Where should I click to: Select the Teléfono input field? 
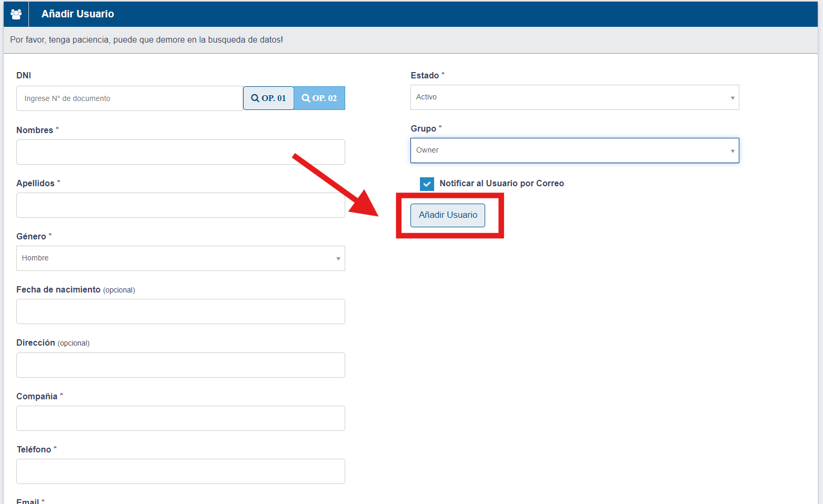(x=180, y=471)
